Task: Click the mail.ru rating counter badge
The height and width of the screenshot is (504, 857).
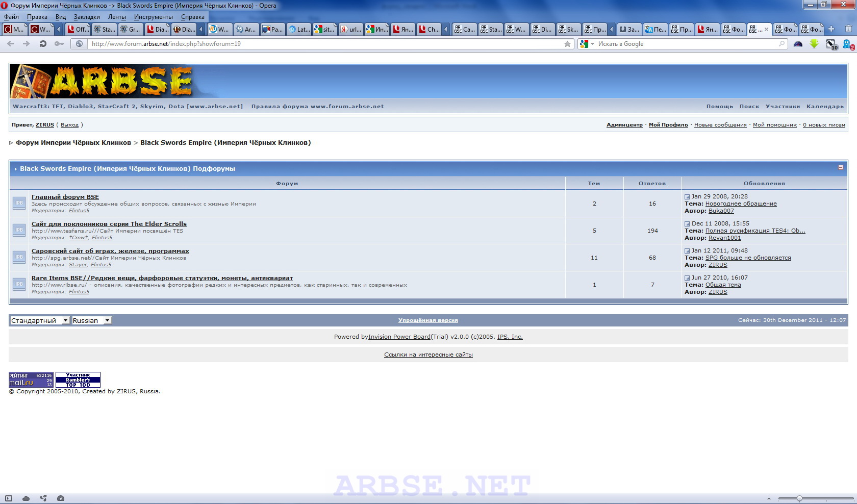Action: tap(31, 380)
